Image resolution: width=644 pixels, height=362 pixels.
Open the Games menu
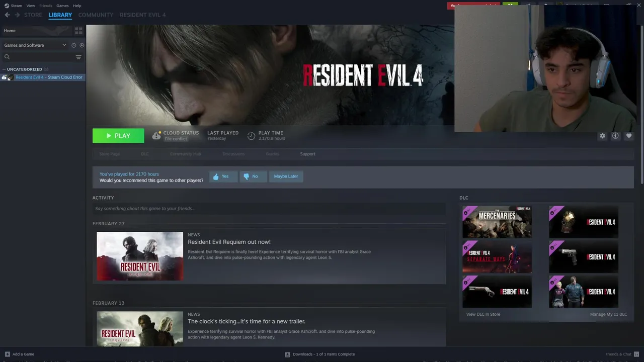point(62,6)
